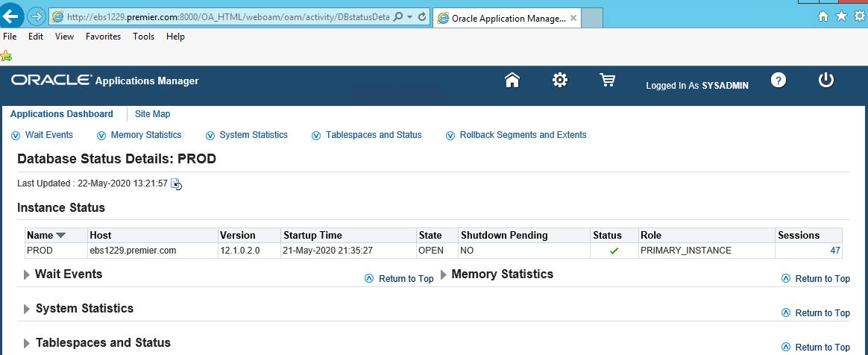
Task: Expand the Memory Statistics section
Action: click(x=443, y=275)
